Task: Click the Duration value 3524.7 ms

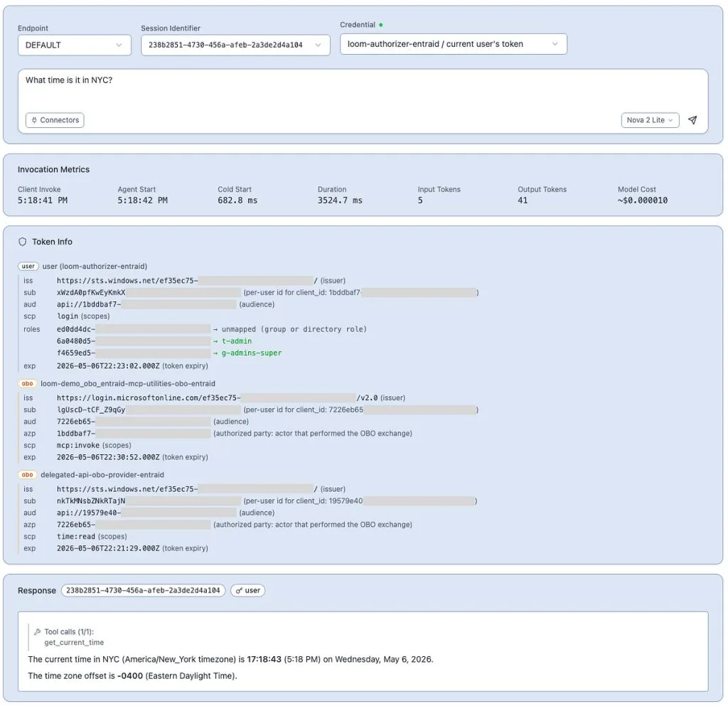Action: [340, 200]
